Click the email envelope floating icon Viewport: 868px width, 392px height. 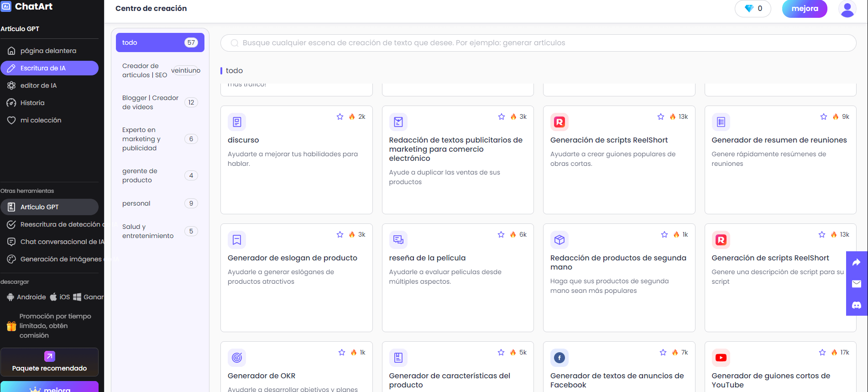857,284
